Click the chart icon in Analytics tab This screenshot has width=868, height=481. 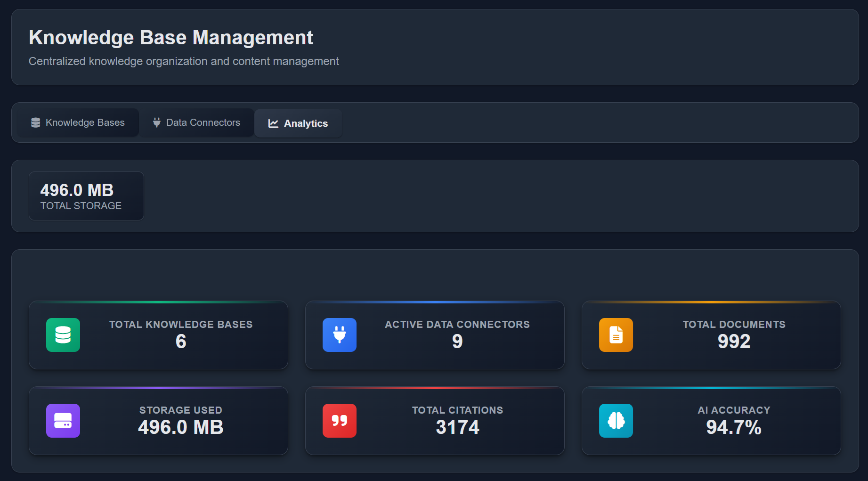tap(273, 123)
